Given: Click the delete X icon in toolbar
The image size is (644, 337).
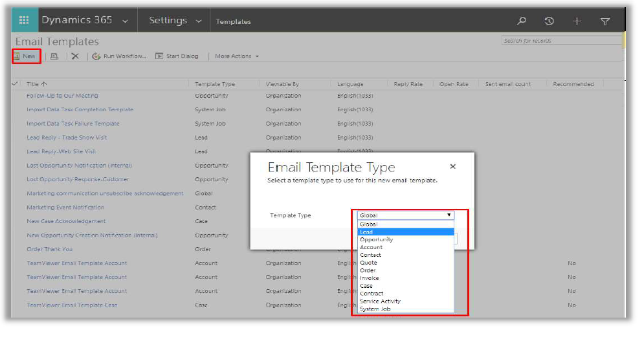Looking at the screenshot, I should coord(75,56).
